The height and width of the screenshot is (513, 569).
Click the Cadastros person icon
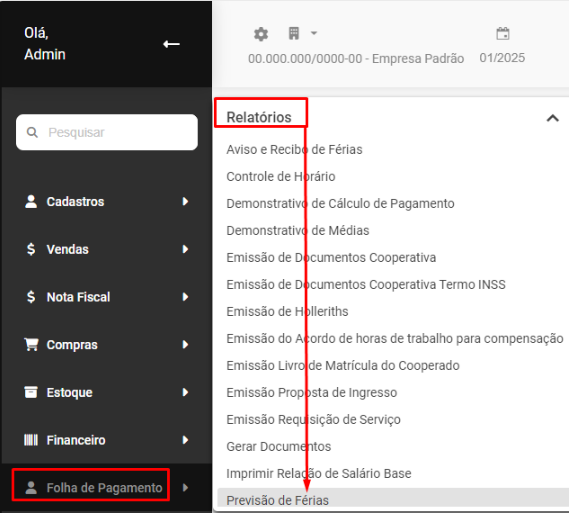(x=31, y=201)
